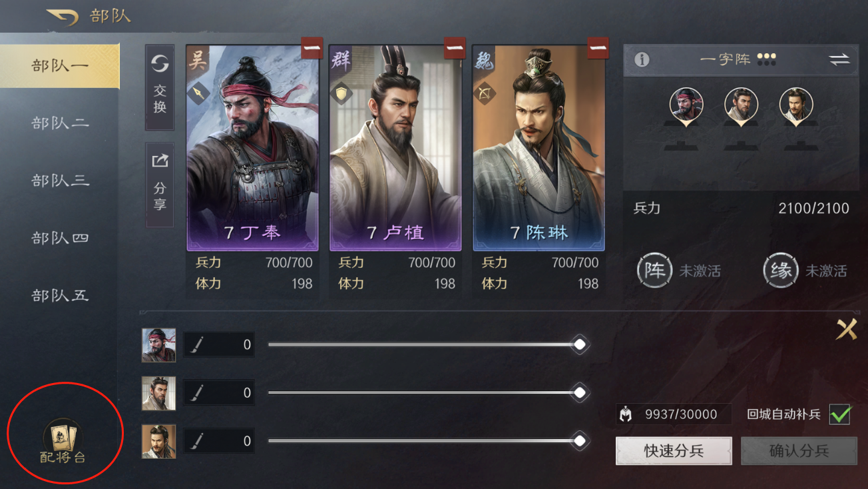Switch formation using the swap arrows icon
The image size is (868, 489).
tap(839, 59)
